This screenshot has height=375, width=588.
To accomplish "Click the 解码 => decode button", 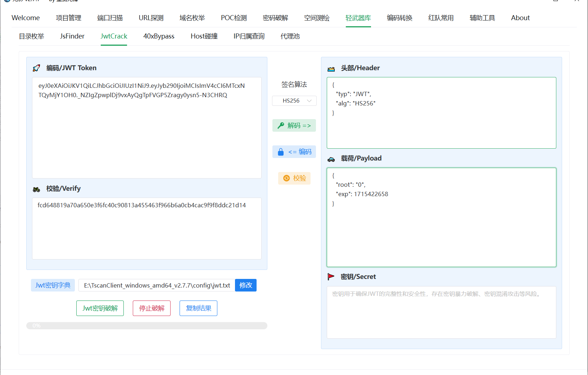I will click(x=294, y=126).
